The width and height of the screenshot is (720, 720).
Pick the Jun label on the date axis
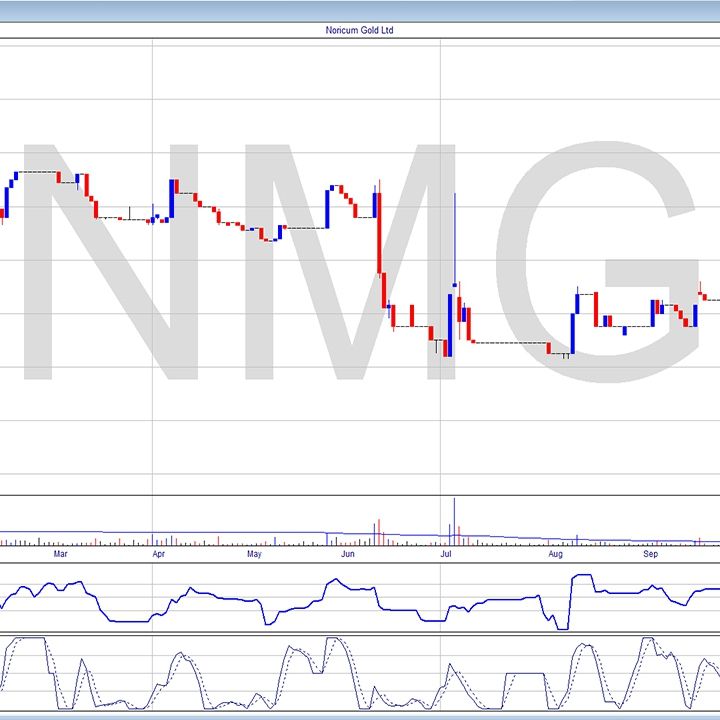click(347, 552)
